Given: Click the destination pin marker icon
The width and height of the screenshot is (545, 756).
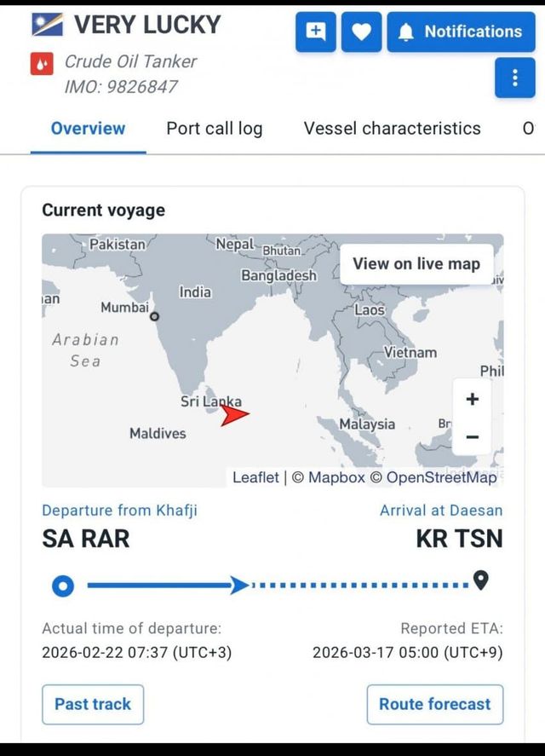Looking at the screenshot, I should [481, 580].
